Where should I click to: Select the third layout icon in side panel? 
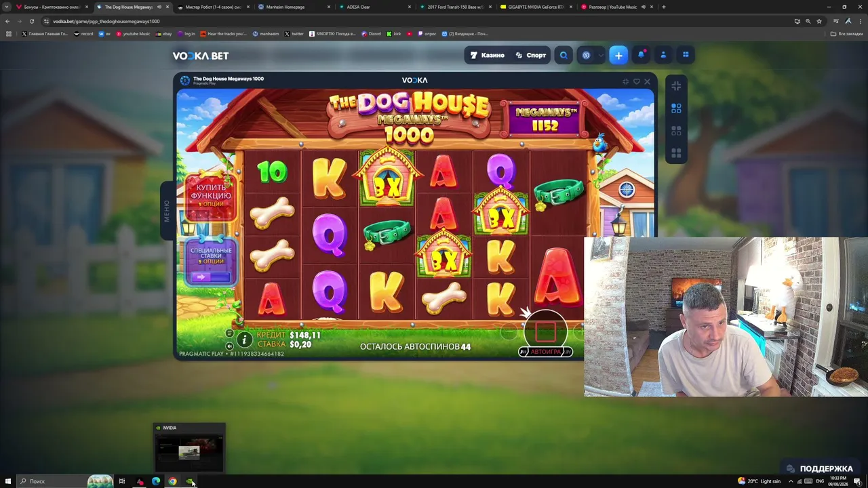pos(676,131)
